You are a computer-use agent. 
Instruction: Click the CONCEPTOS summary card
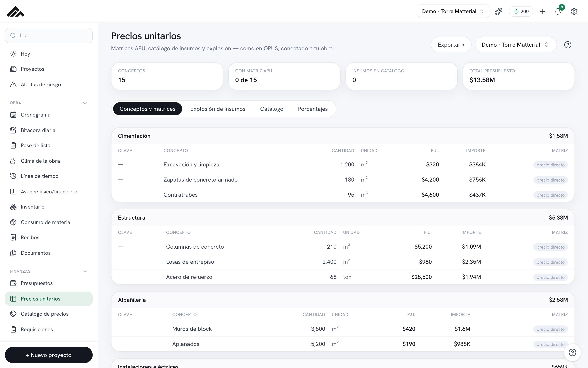click(167, 76)
